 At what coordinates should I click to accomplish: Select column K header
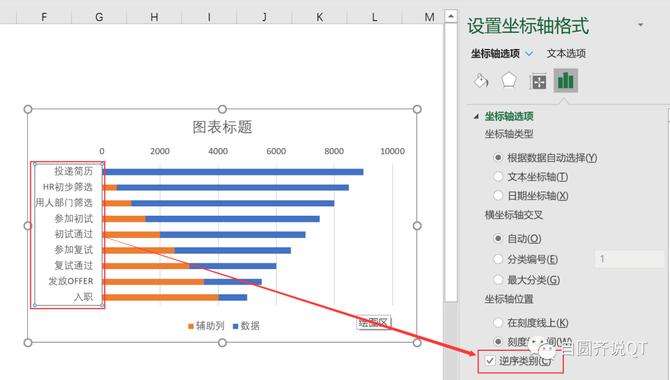click(x=320, y=17)
